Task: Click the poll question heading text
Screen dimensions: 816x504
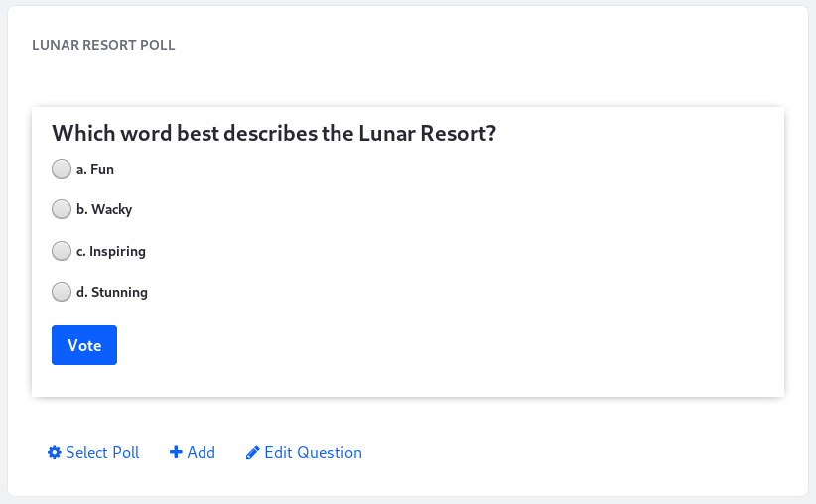Action: point(274,134)
